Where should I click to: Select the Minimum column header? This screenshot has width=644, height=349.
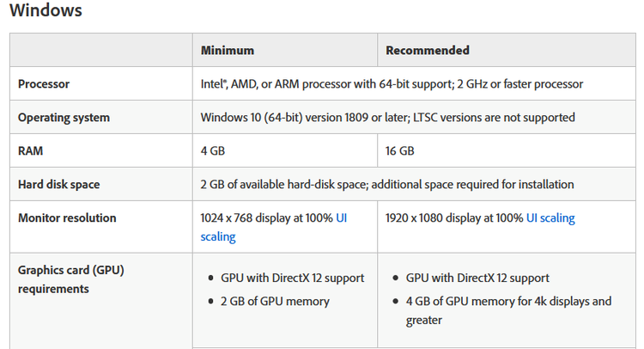point(227,50)
